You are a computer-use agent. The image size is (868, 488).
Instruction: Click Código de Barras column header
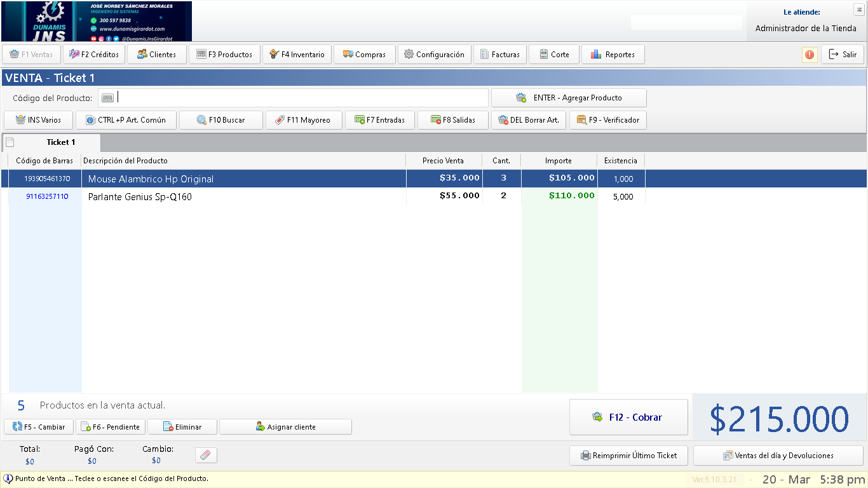pos(44,161)
